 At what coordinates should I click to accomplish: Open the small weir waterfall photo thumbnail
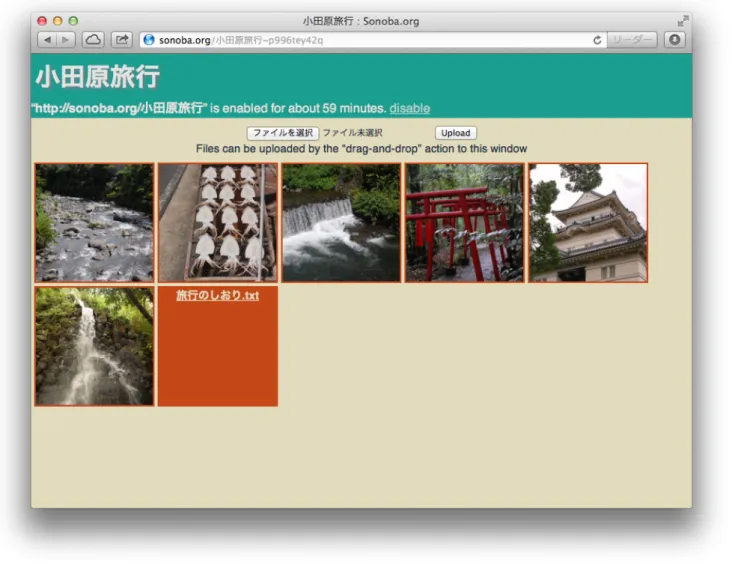pos(341,223)
